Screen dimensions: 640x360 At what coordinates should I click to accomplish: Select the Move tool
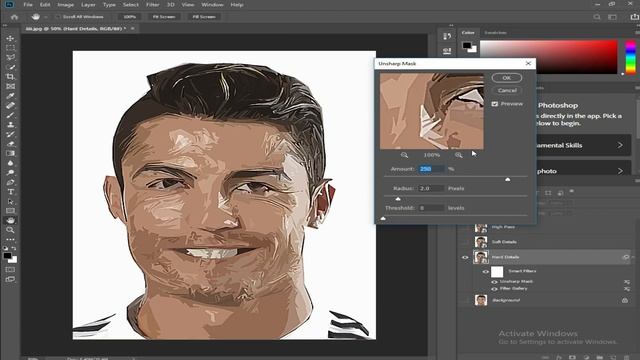coord(10,38)
